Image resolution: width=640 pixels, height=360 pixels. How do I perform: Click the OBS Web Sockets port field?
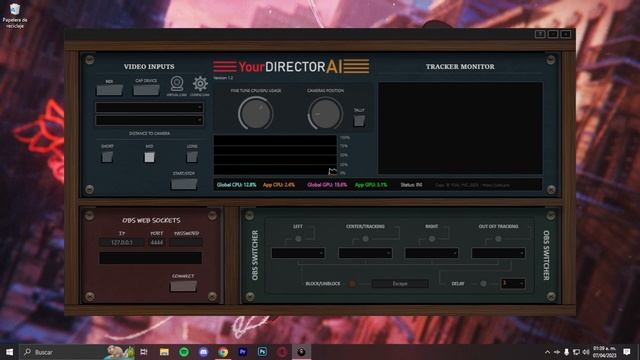tap(157, 242)
